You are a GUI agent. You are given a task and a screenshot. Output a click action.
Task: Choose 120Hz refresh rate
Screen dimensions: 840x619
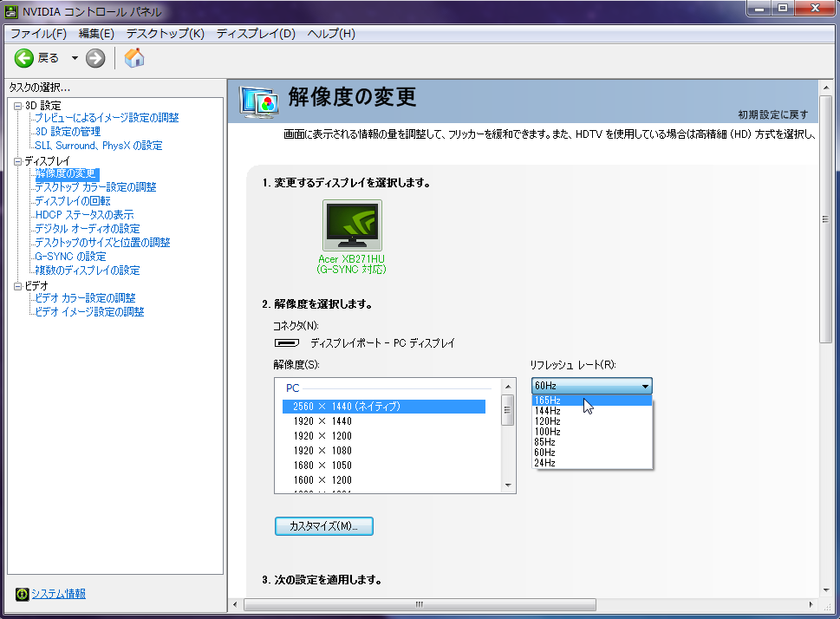click(592, 421)
